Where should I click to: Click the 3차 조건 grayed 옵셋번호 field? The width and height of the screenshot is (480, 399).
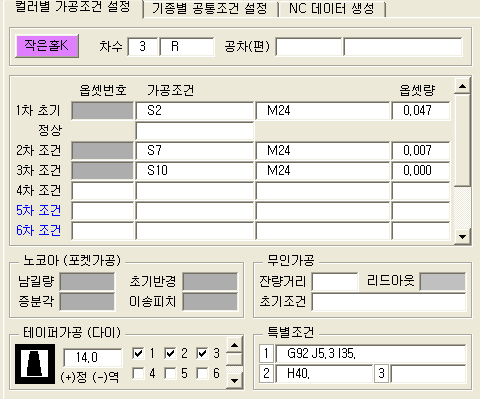[x=103, y=171]
